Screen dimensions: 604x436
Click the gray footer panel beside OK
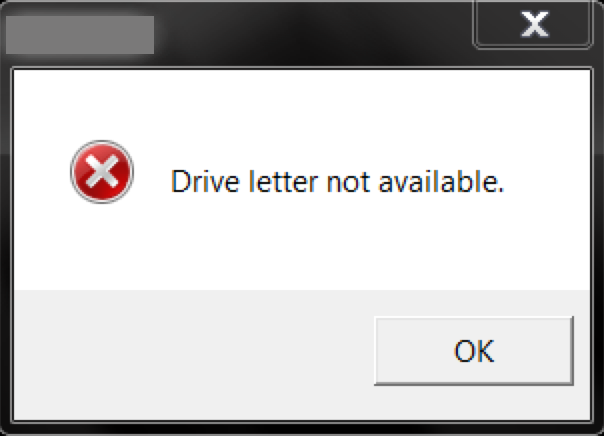(x=193, y=354)
